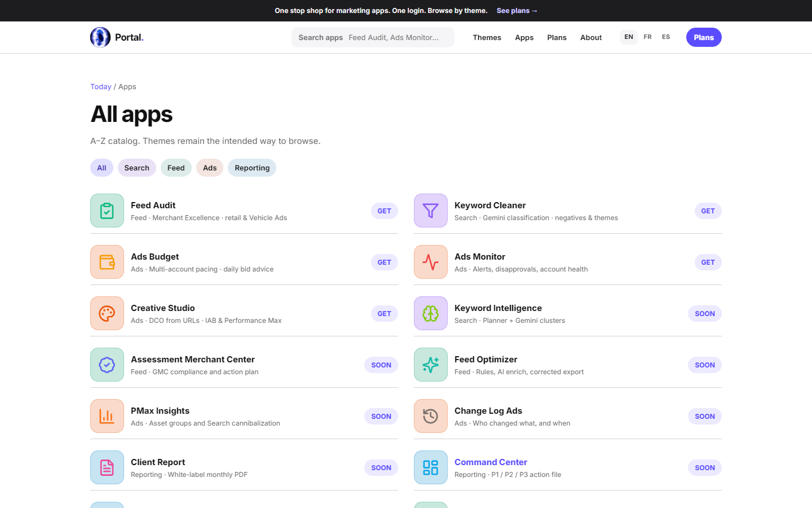
Task: Follow the See plans banner link
Action: (x=517, y=11)
